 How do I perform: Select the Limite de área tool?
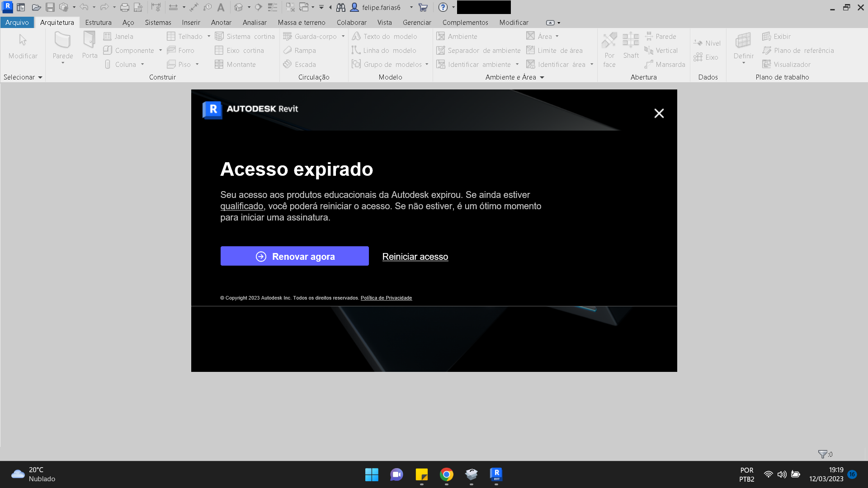(x=555, y=51)
